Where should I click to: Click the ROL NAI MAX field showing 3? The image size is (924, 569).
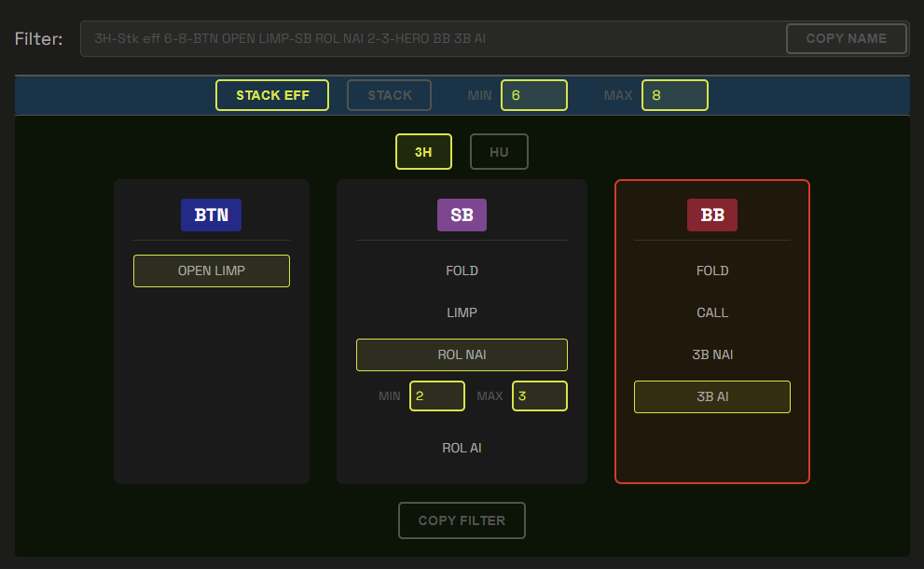click(x=539, y=396)
